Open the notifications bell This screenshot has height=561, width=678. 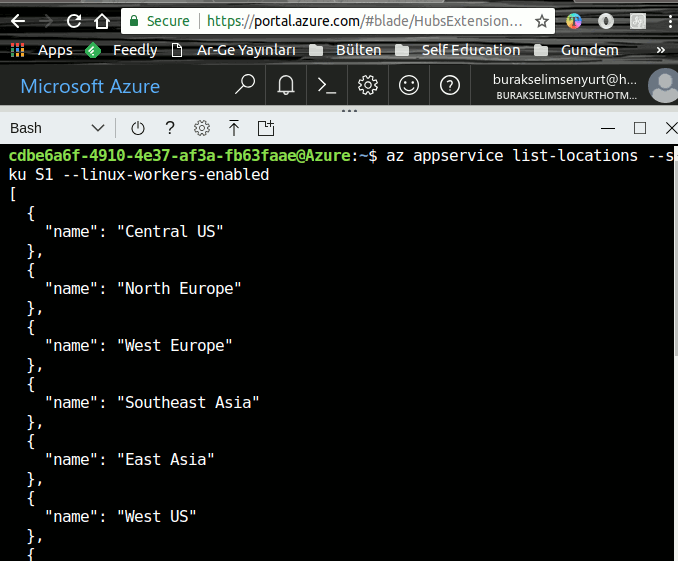(x=286, y=86)
